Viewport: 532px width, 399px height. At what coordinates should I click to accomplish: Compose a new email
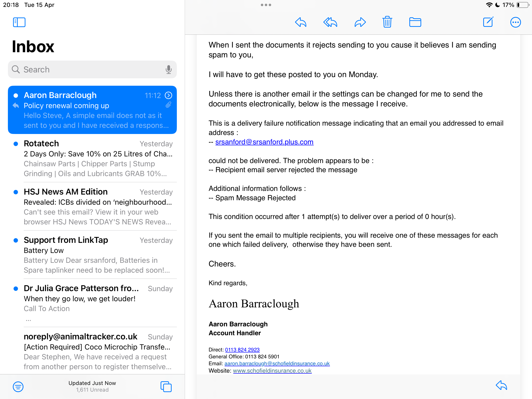pyautogui.click(x=488, y=22)
